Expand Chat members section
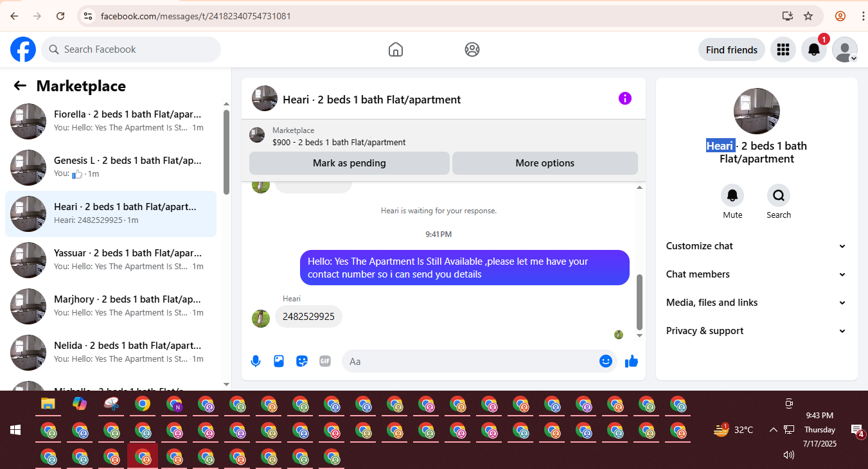Image resolution: width=868 pixels, height=469 pixels. (x=757, y=274)
